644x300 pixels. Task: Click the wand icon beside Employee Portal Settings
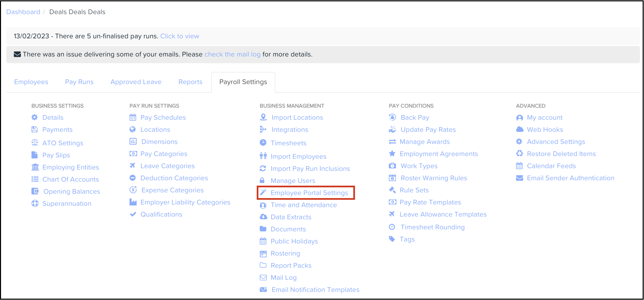(263, 192)
